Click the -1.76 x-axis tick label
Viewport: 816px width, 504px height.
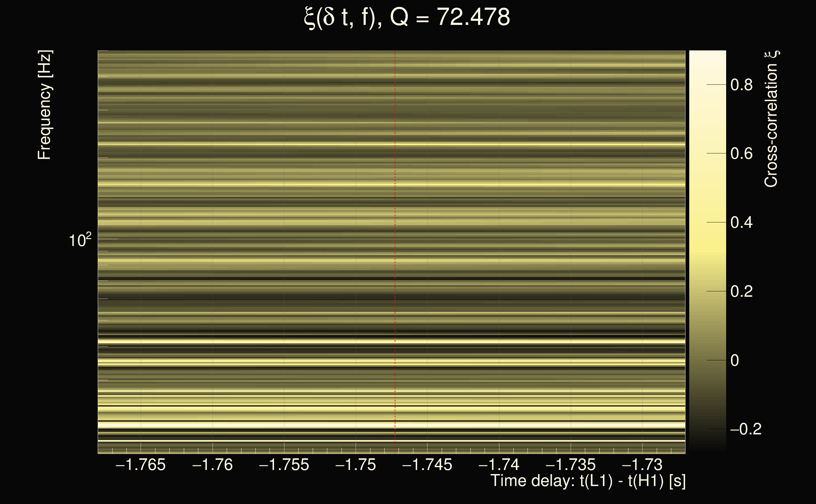pyautogui.click(x=213, y=465)
